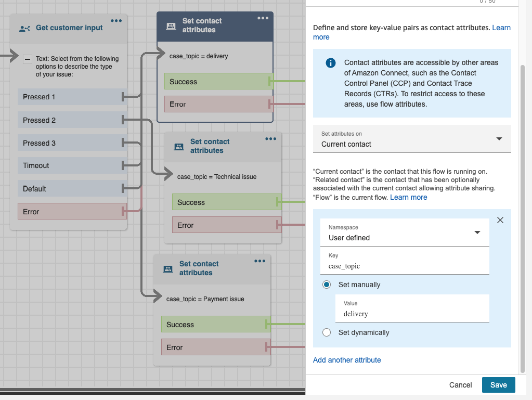Open options menu of the Payment issue block
The width and height of the screenshot is (532, 400).
pyautogui.click(x=259, y=261)
